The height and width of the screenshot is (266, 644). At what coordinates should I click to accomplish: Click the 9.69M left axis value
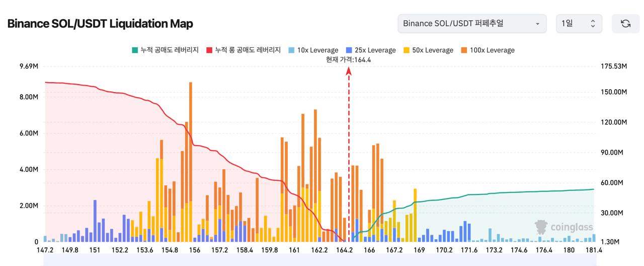[29, 66]
